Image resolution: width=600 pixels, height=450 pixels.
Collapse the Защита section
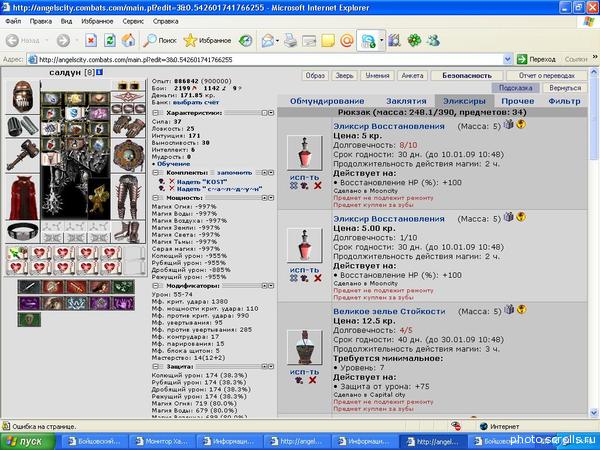point(156,367)
